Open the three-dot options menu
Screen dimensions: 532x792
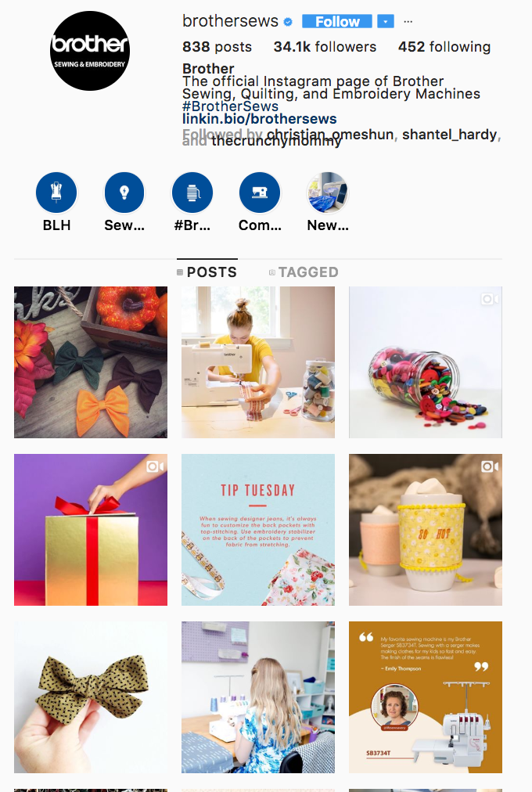pos(408,22)
